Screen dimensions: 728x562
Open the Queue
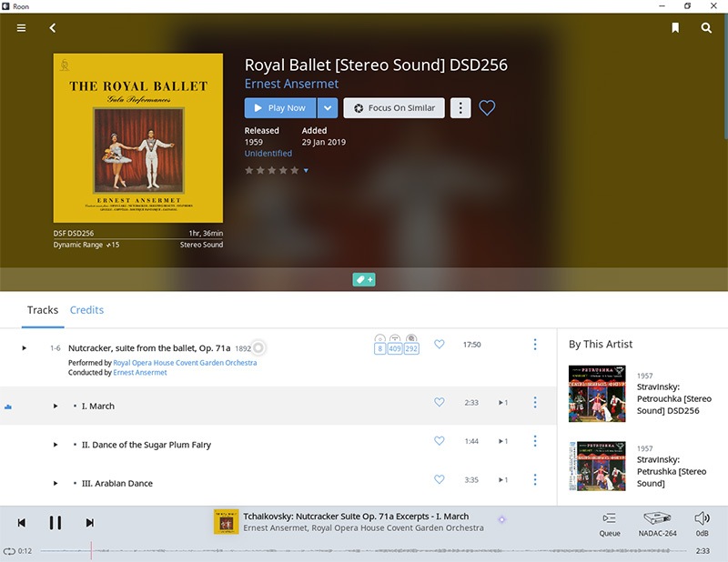[x=610, y=525]
